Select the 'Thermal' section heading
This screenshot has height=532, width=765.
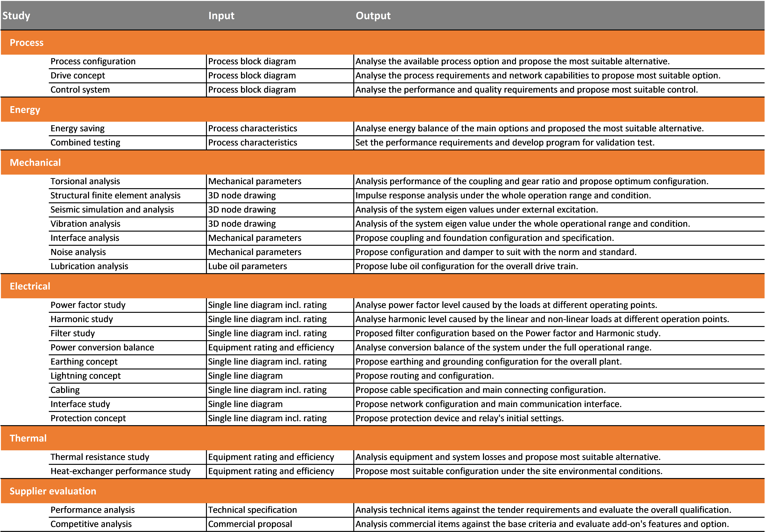coord(28,438)
